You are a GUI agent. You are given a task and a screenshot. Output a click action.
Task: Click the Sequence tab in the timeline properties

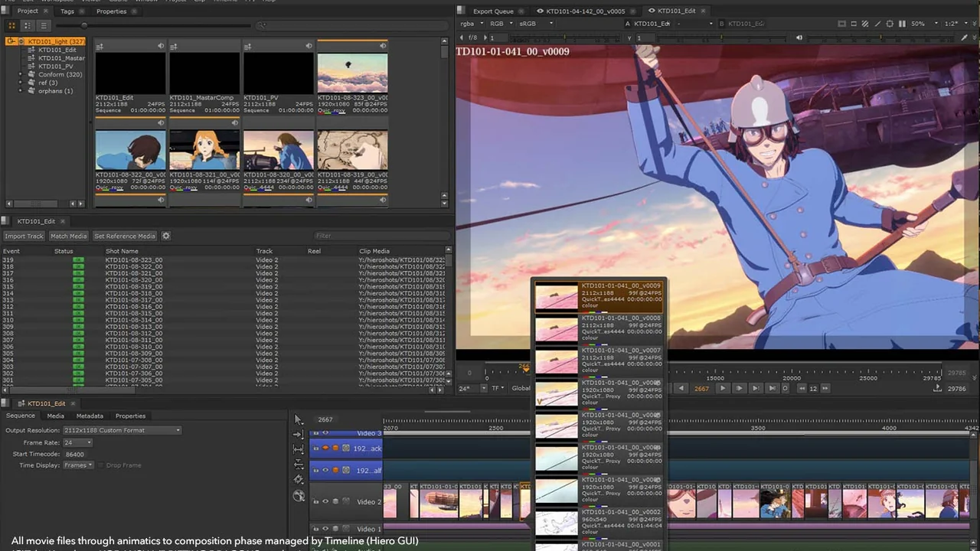[21, 416]
